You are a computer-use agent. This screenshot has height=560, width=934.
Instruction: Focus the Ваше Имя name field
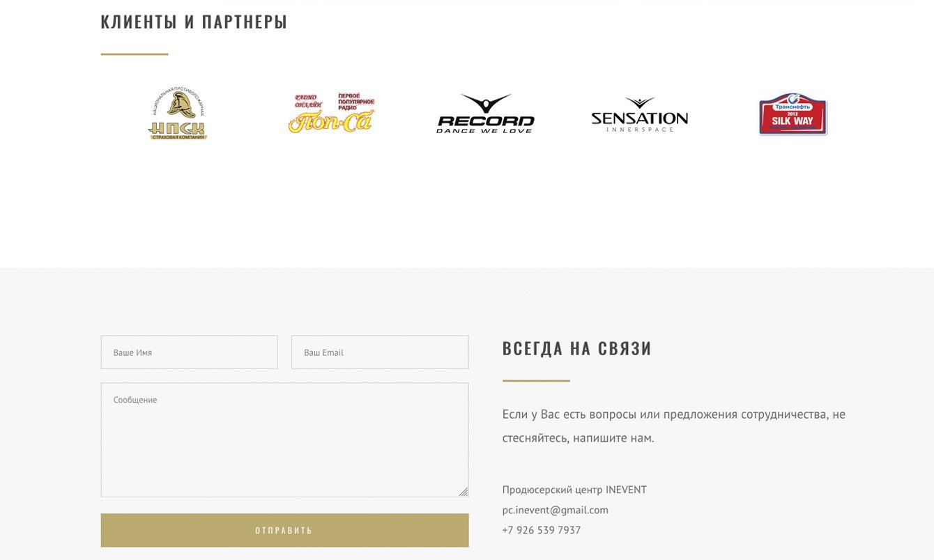(189, 352)
